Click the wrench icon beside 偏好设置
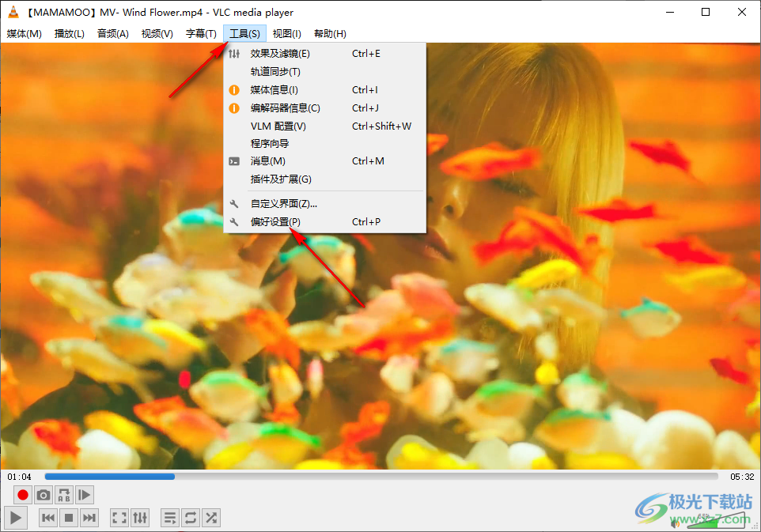The width and height of the screenshot is (761, 532). [234, 221]
